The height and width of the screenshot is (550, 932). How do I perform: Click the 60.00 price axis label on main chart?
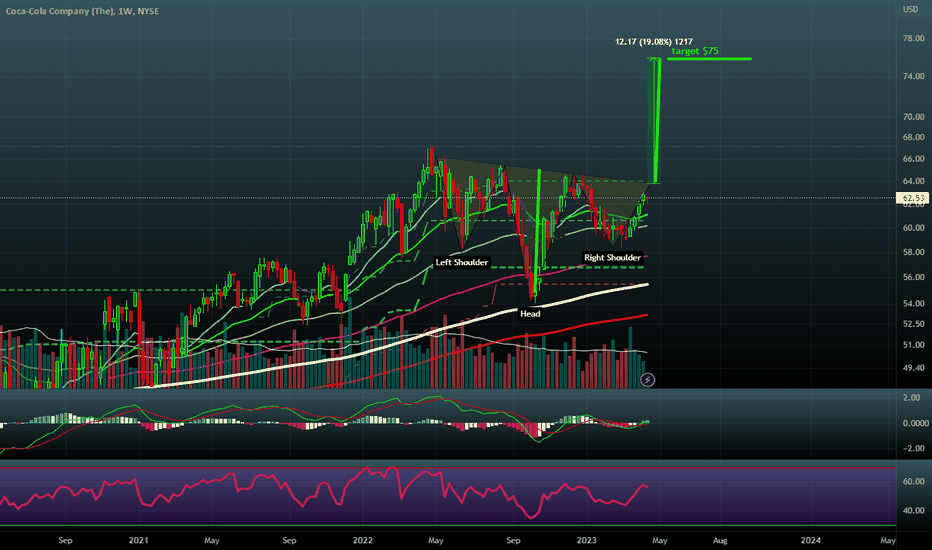pyautogui.click(x=914, y=228)
